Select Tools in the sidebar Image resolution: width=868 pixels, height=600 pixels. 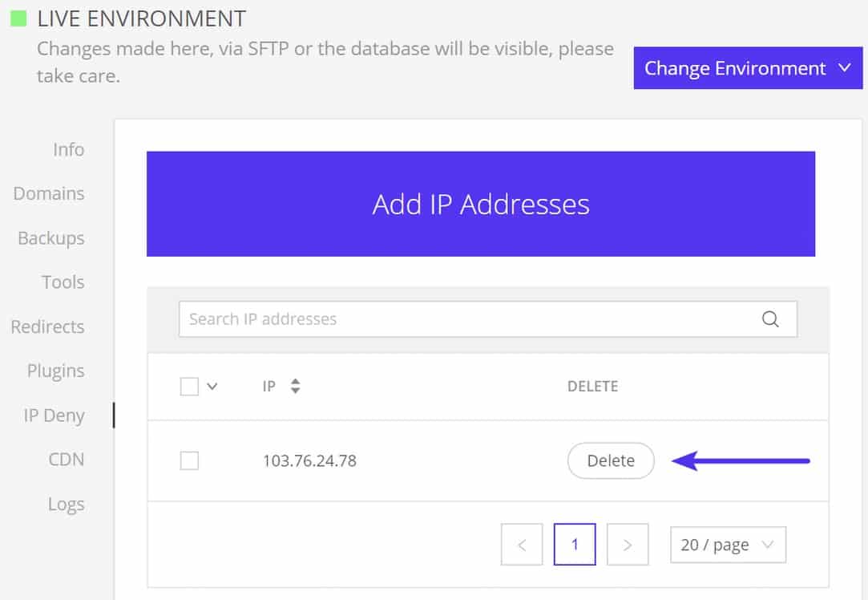pos(63,282)
